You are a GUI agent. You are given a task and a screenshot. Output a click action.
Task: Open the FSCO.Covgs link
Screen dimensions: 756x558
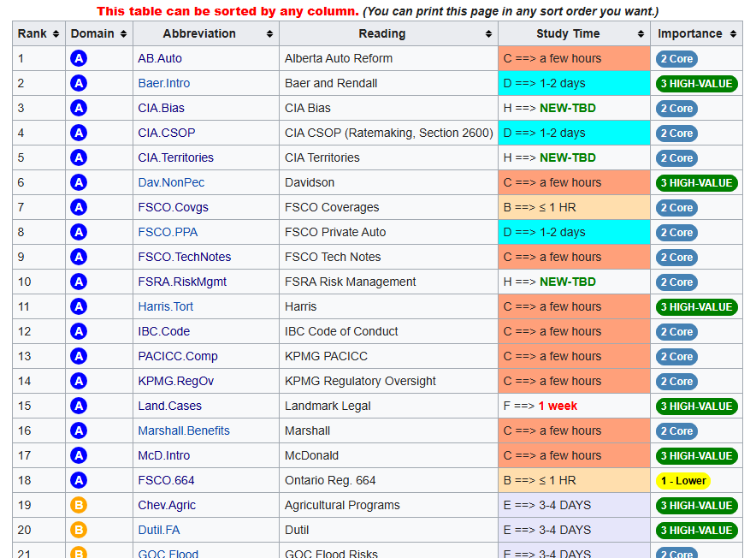[x=173, y=208]
